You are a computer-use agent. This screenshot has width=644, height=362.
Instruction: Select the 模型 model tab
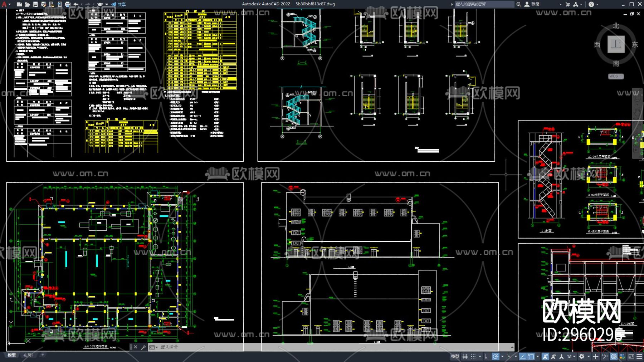point(12,355)
